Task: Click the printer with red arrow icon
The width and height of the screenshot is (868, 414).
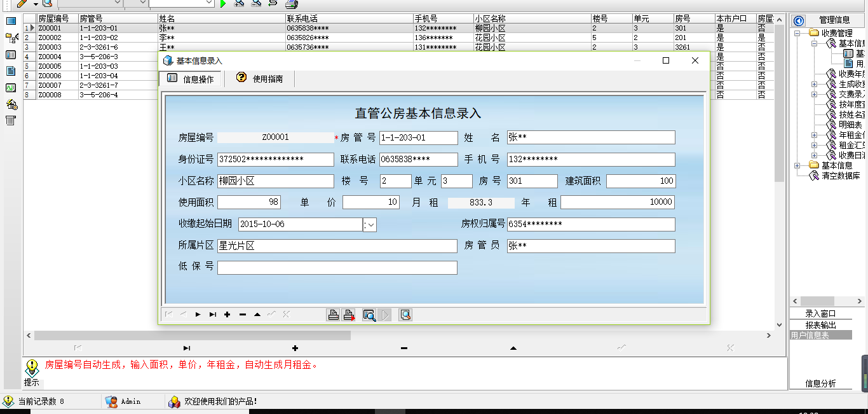Action: [348, 315]
